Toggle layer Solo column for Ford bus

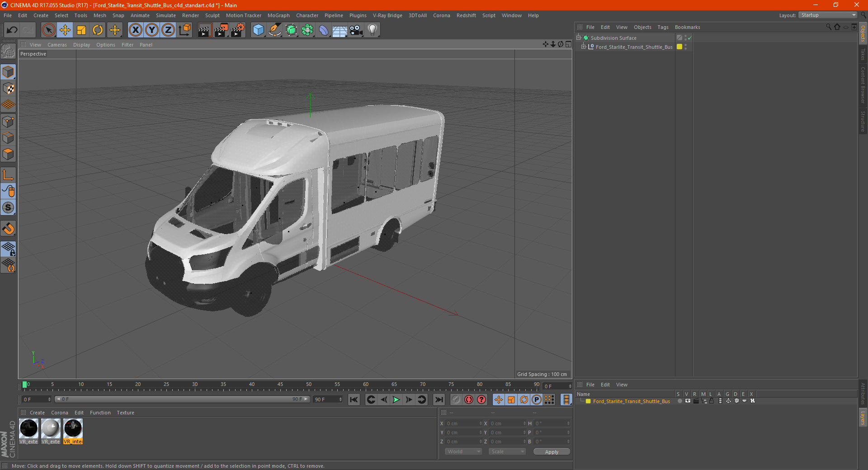coord(679,401)
